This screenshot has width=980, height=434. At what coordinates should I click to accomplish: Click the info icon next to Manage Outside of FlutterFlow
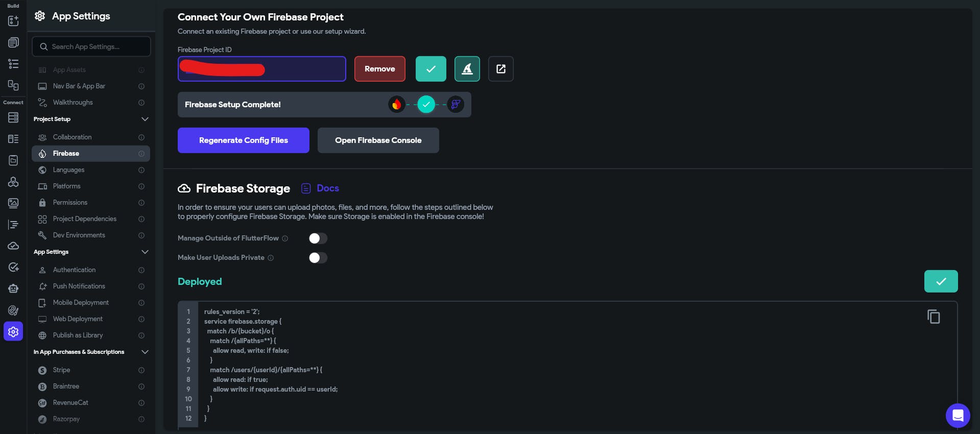[x=285, y=238]
